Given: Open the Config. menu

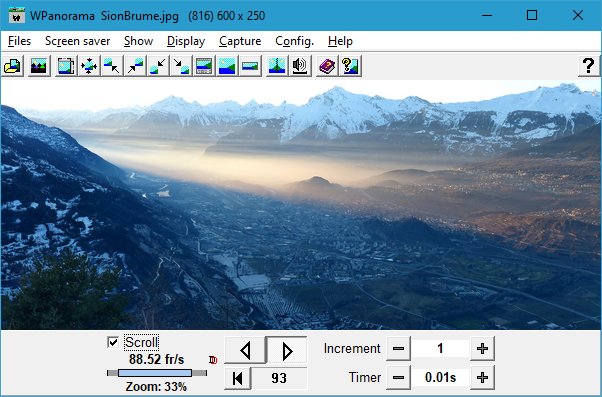Looking at the screenshot, I should click(294, 41).
